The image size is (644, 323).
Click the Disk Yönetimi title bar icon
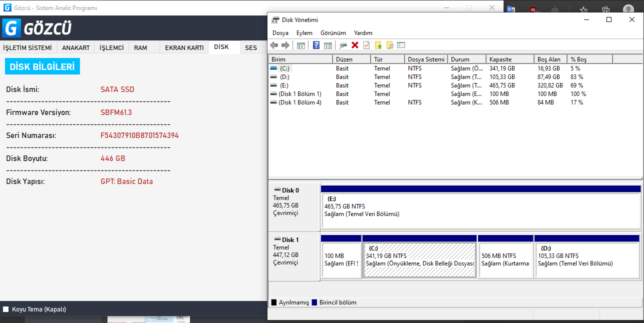click(275, 20)
